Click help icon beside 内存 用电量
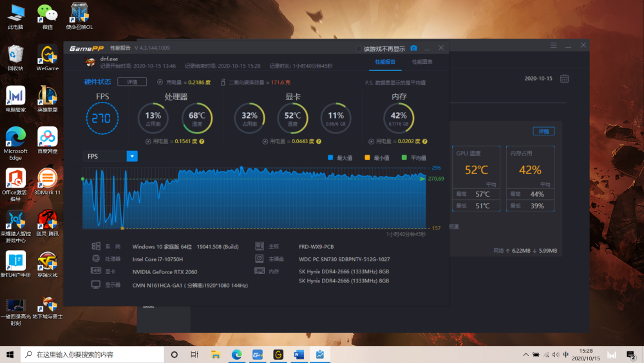644x363 pixels. (424, 141)
